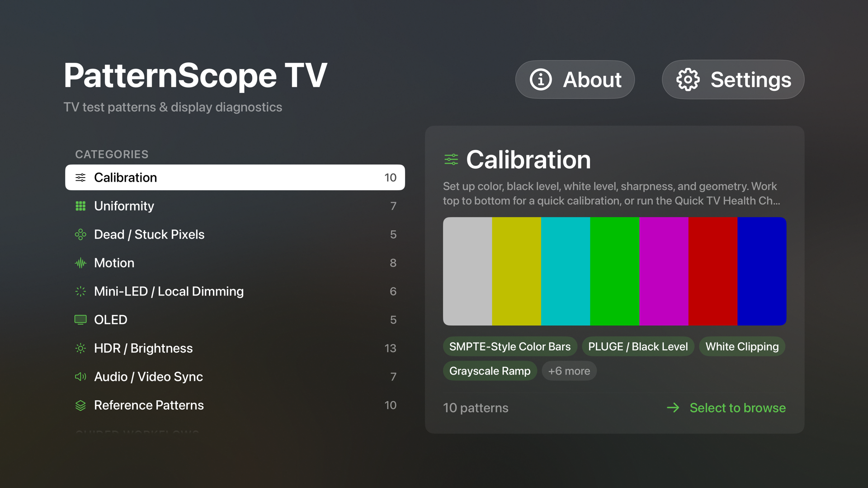
Task: Open the OLED category
Action: coord(235,320)
